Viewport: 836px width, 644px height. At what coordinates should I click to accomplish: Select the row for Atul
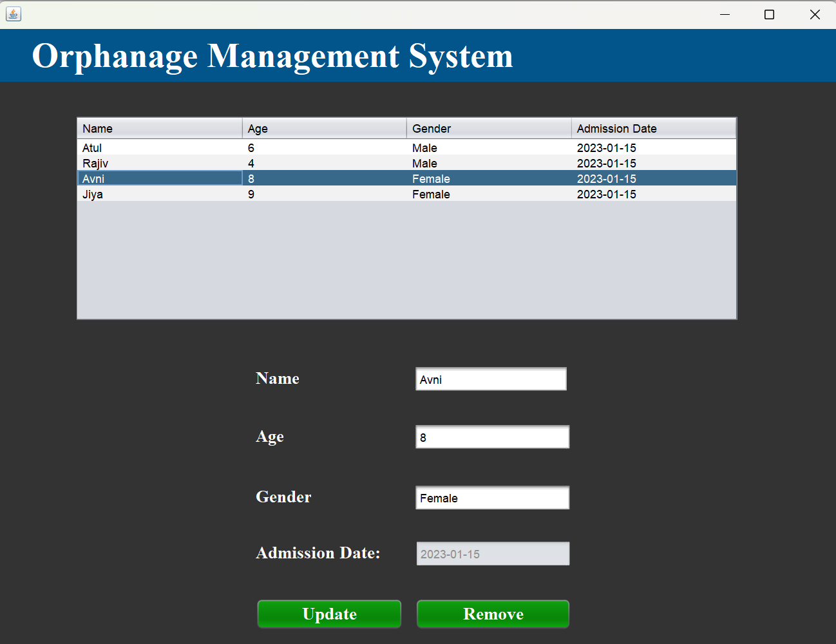pos(161,147)
